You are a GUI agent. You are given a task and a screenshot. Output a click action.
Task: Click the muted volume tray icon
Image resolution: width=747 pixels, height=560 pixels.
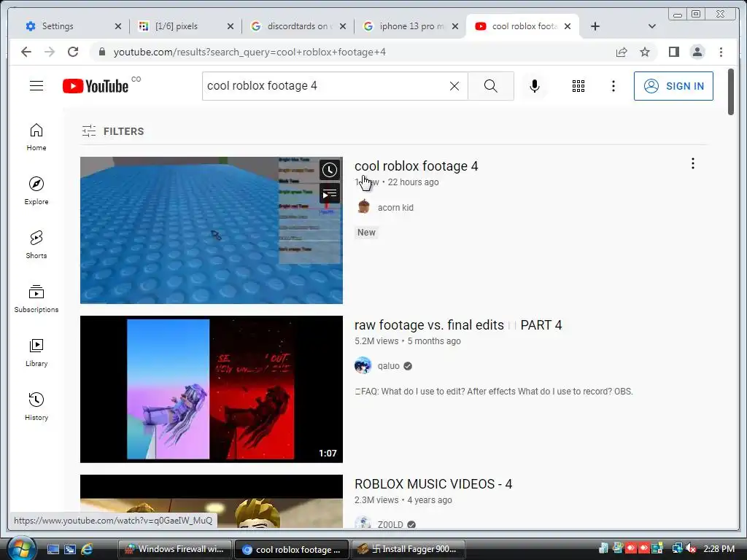tap(692, 548)
